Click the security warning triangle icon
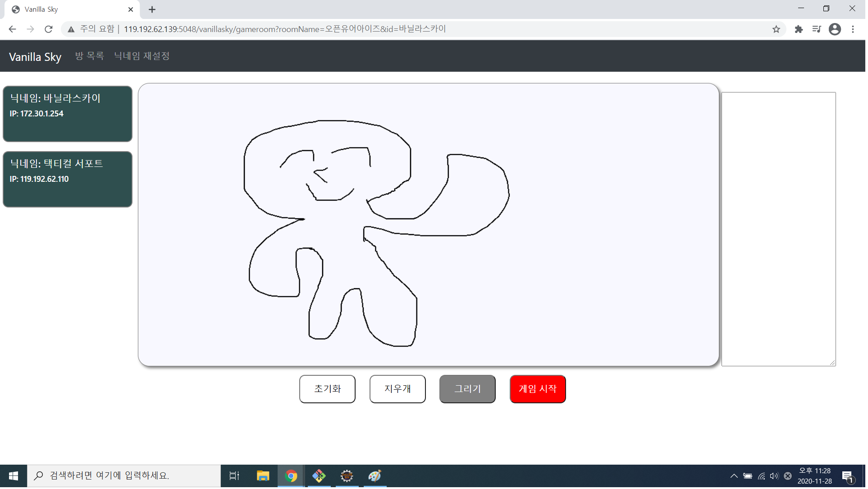This screenshot has height=489, width=868. point(71,29)
